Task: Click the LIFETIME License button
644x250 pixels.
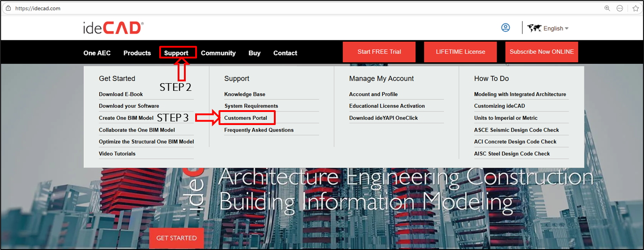Action: coord(461,52)
